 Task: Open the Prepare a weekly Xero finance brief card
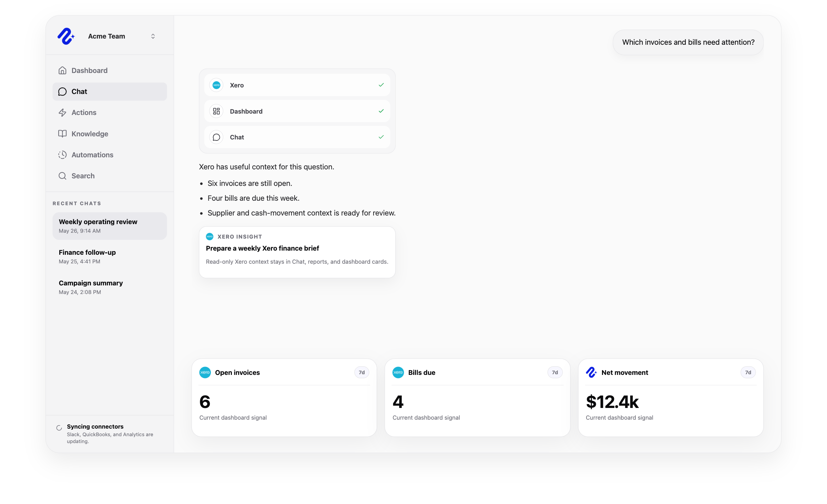[x=297, y=252]
